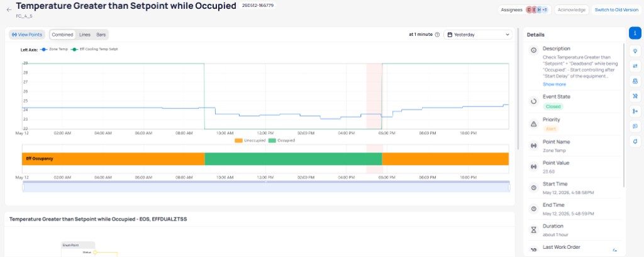Screen dimensions: 644x257
Task: Open the branch node sidebar icon
Action: click(635, 111)
